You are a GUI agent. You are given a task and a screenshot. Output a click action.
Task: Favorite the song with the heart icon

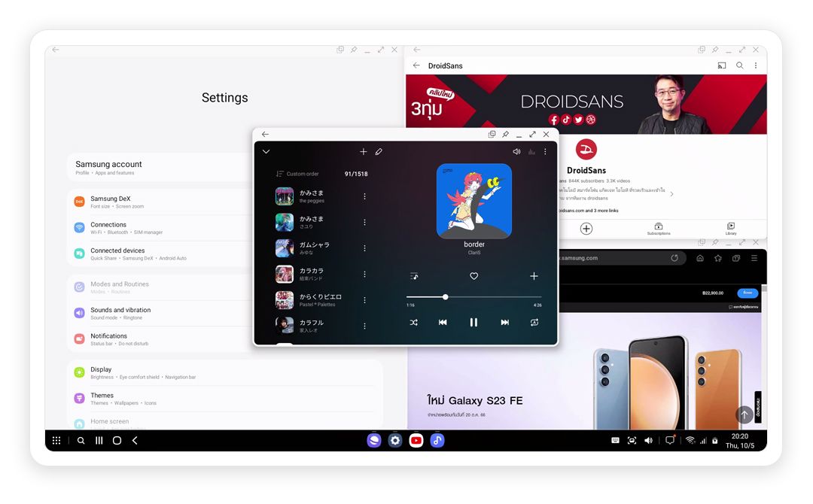coord(473,276)
